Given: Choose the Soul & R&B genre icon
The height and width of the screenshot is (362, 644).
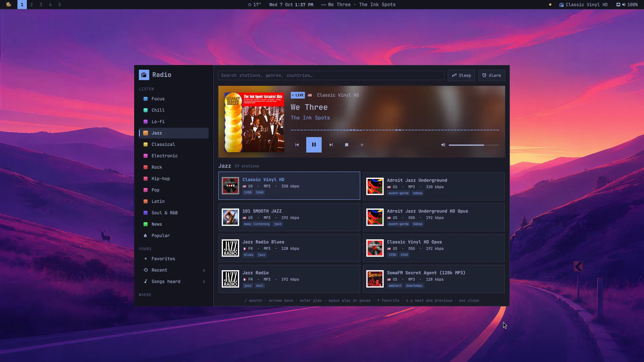Looking at the screenshot, I should (x=146, y=213).
